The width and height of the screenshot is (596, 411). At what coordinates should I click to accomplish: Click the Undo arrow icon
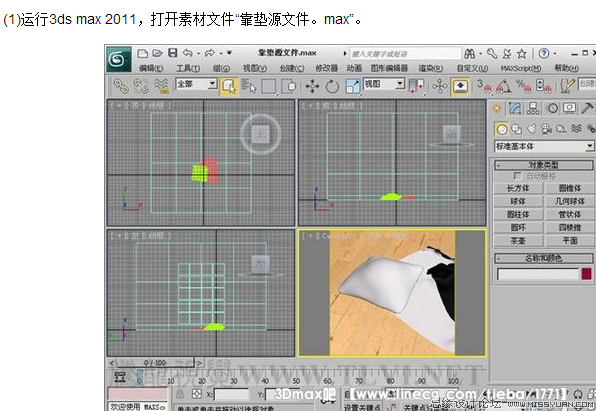(187, 53)
